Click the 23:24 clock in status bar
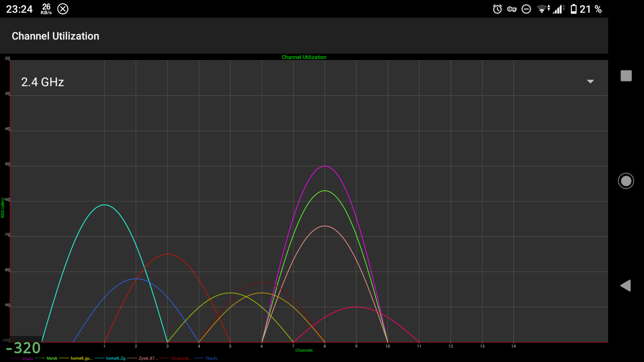 19,9
